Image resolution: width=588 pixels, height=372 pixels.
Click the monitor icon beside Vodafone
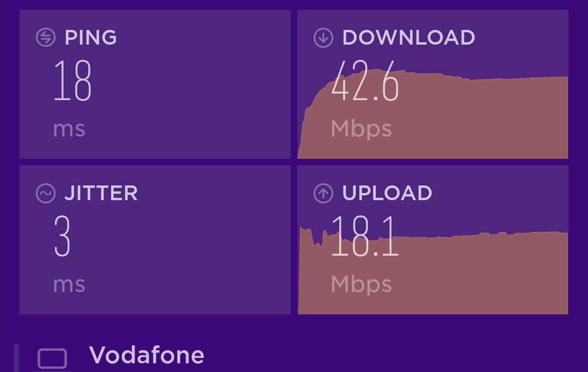pos(52,359)
